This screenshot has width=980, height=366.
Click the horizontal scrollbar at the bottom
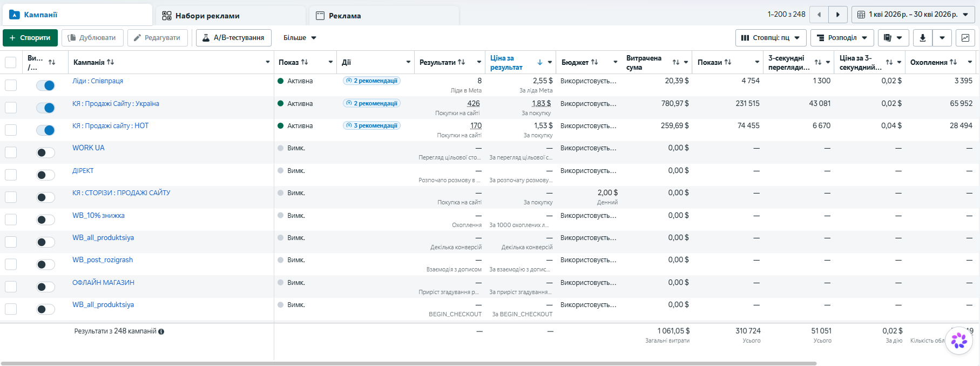coord(409,363)
